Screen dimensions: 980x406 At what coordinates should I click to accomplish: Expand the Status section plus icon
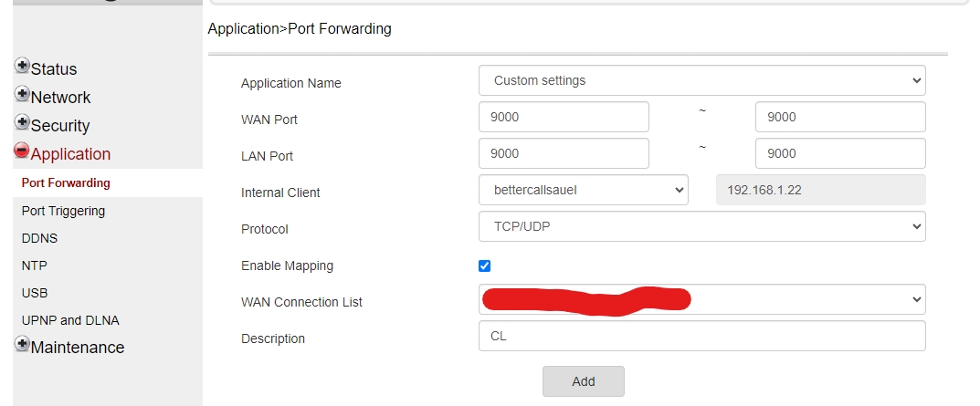pos(22,68)
